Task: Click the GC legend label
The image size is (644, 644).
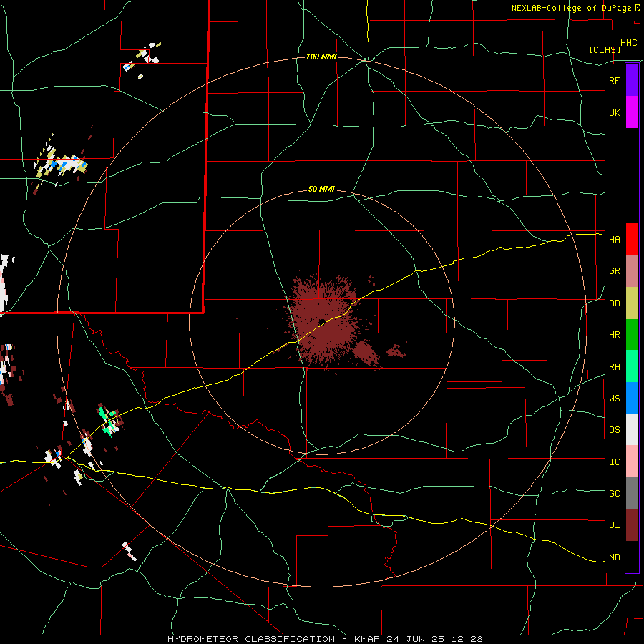Action: coord(615,493)
